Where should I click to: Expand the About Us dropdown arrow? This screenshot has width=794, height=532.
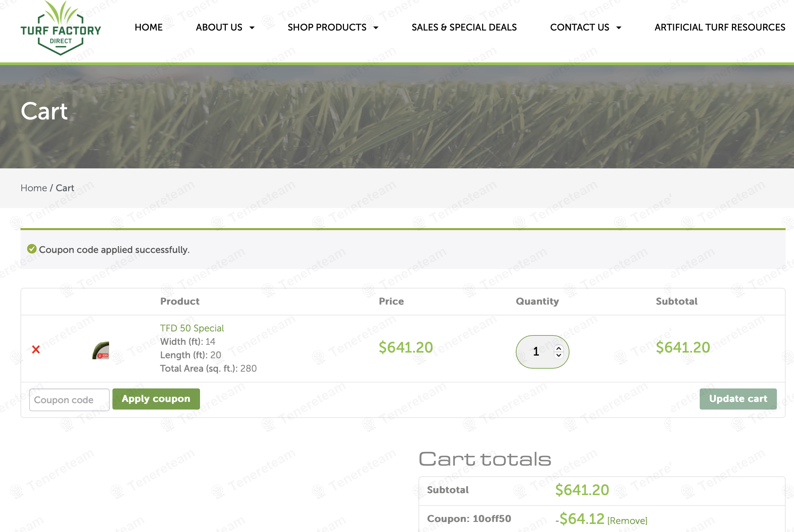(x=252, y=28)
